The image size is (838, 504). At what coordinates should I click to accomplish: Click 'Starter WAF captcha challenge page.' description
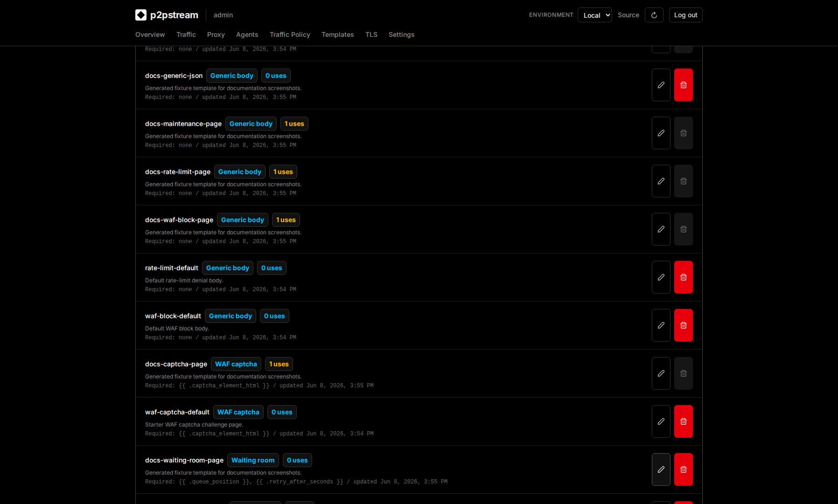pyautogui.click(x=194, y=425)
